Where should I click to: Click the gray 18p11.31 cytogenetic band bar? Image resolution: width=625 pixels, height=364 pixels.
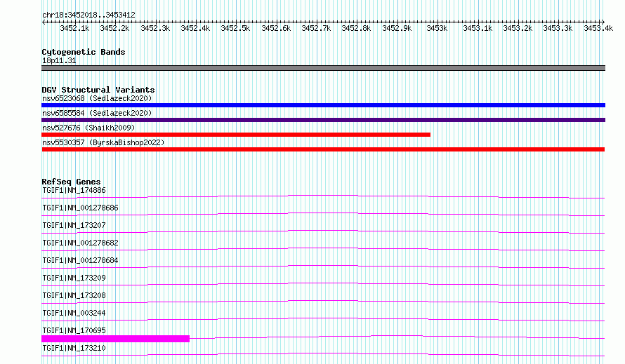point(323,68)
